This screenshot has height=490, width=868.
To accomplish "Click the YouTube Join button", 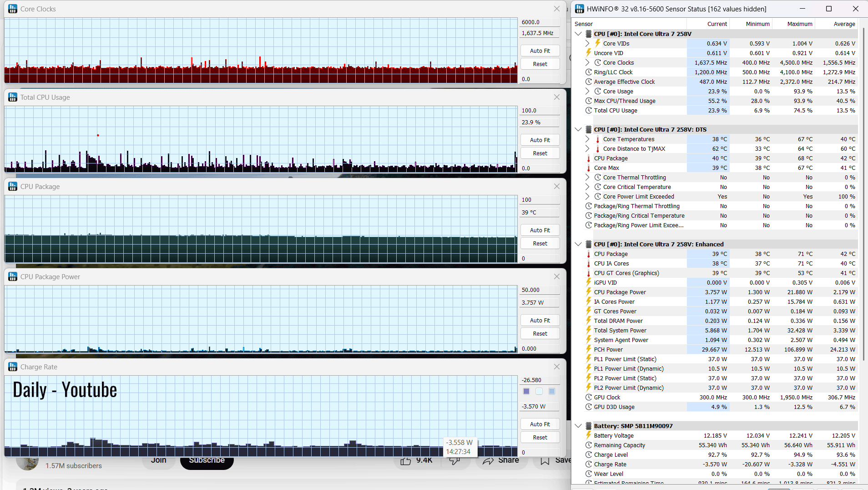I will coord(159,461).
